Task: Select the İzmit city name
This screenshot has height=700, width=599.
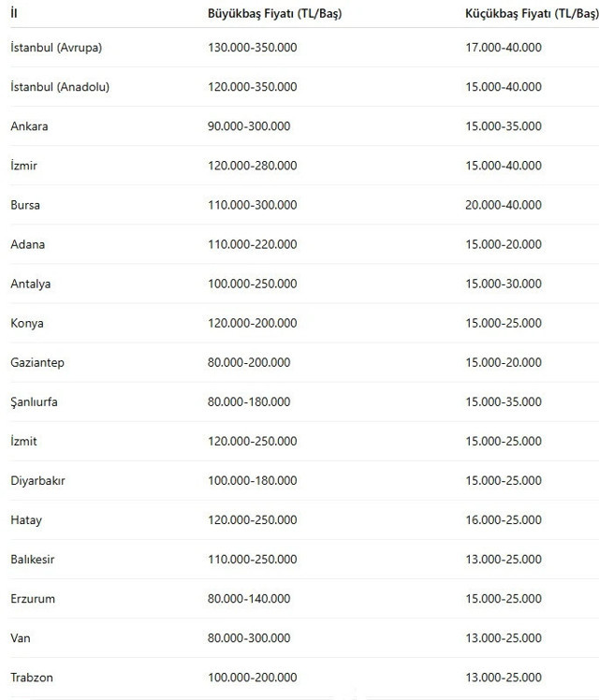Action: 24,441
